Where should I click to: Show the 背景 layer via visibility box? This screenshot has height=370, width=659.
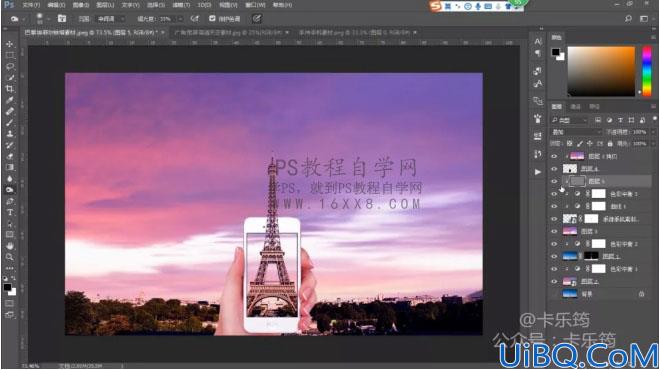(554, 294)
